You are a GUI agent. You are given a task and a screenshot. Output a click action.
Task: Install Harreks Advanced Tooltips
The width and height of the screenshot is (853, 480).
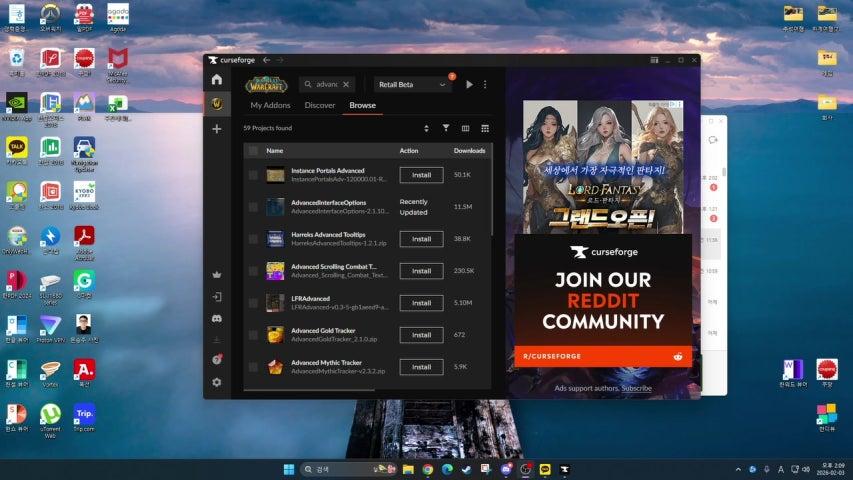coord(422,239)
